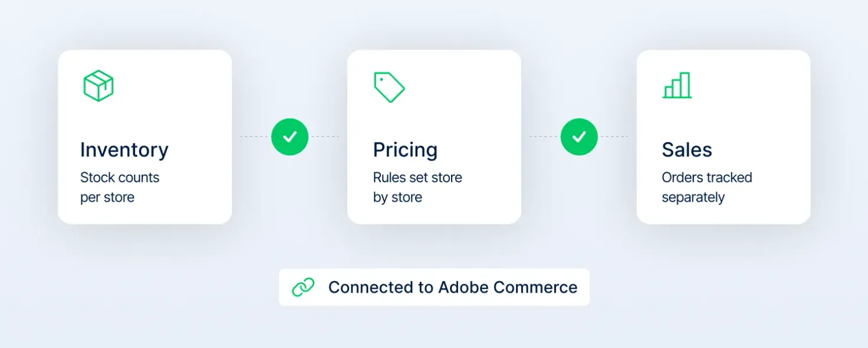Click the checkmark between Inventory and Pricing
This screenshot has width=868, height=348.
(x=290, y=137)
